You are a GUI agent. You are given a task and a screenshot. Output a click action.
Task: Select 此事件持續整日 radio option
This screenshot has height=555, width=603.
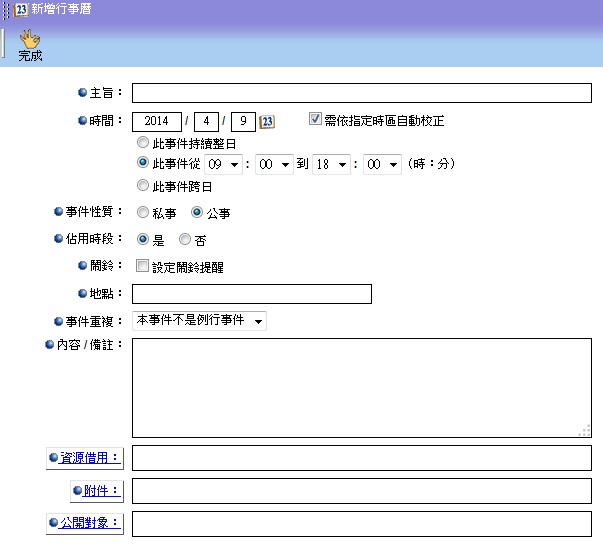(144, 143)
